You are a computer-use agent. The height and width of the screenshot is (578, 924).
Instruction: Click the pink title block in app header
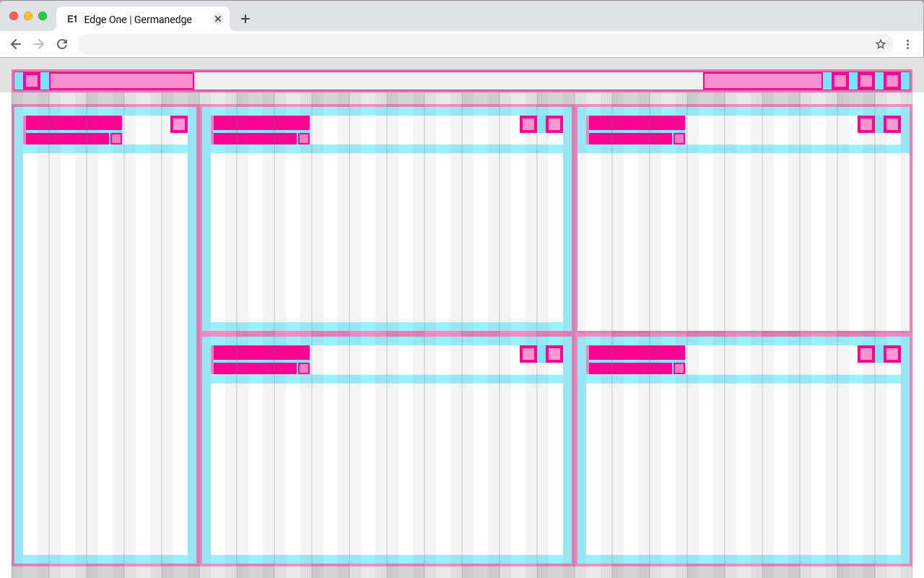121,81
